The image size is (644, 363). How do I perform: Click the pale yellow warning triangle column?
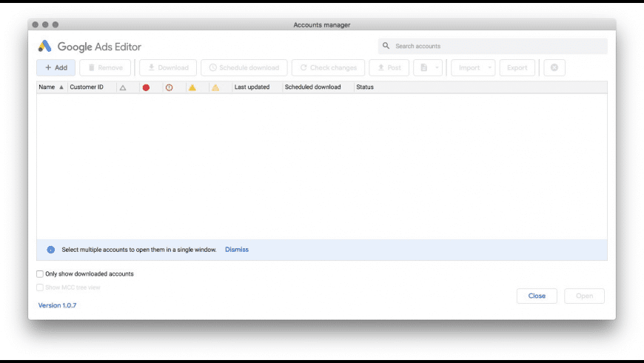pyautogui.click(x=215, y=87)
